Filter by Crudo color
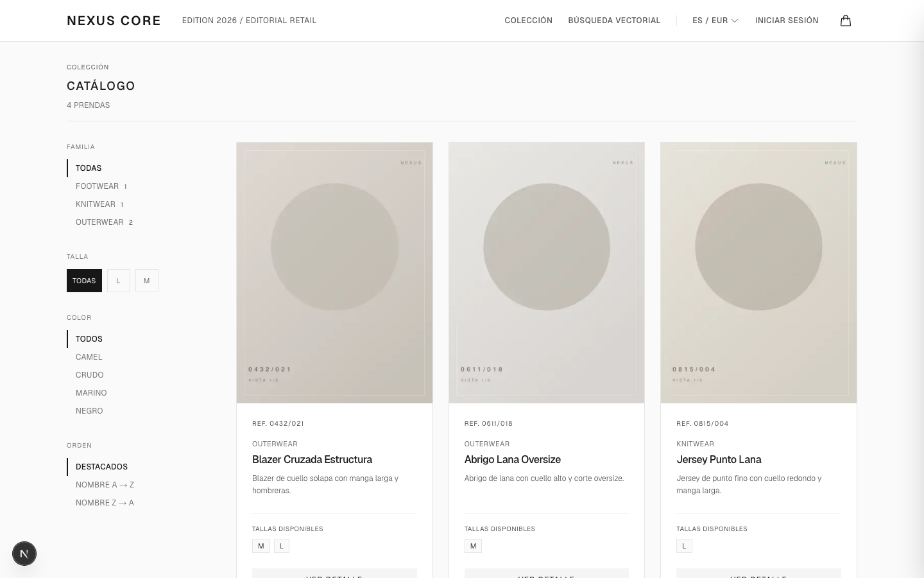The width and height of the screenshot is (924, 578). 90,375
